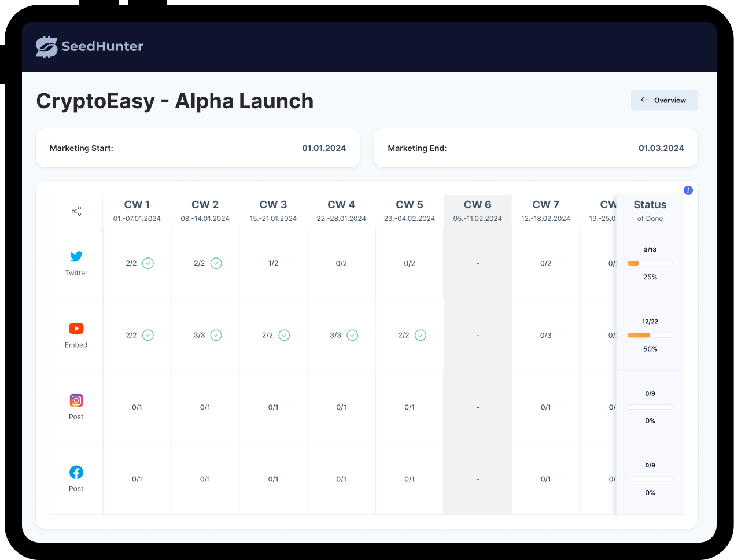Screen dimensions: 734x560
Task: Click Twitter CW 5 cell showing 0/2
Action: click(x=410, y=263)
